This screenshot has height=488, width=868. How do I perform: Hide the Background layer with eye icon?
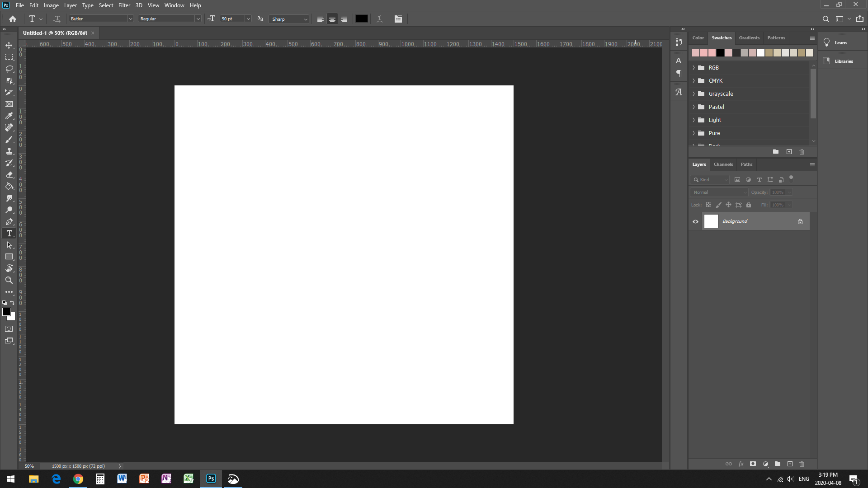coord(695,221)
